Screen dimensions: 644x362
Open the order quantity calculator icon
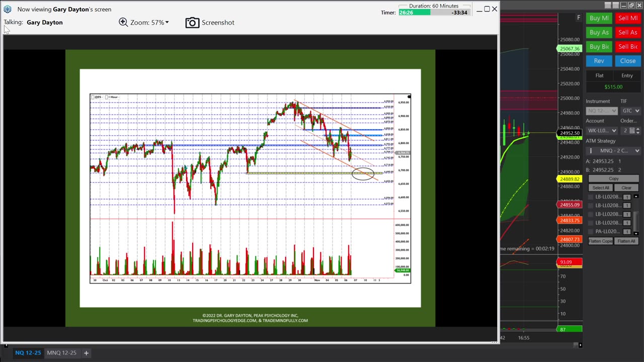pyautogui.click(x=632, y=131)
